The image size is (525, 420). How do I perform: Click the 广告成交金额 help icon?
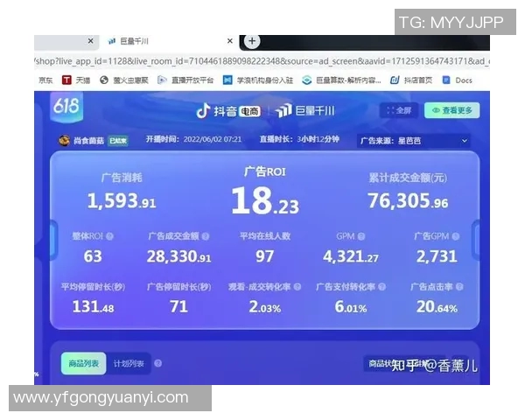(206, 236)
